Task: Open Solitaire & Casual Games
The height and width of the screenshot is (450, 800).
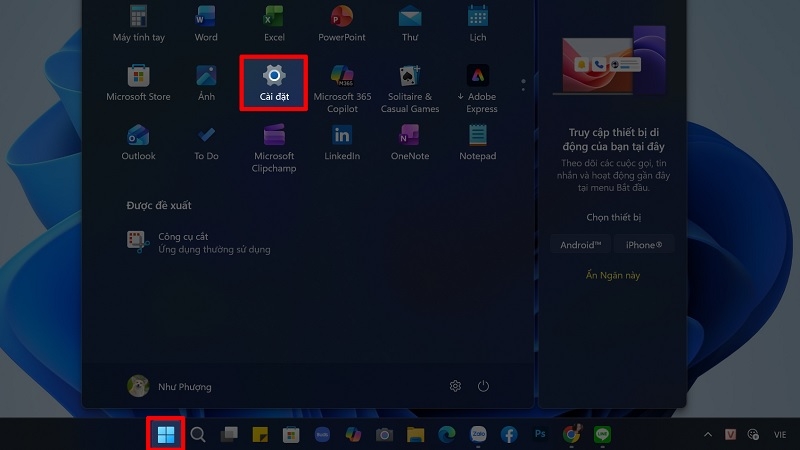Action: tap(410, 89)
